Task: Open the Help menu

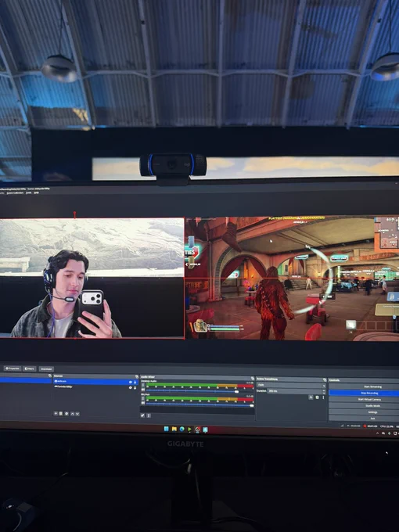Action: [x=36, y=192]
